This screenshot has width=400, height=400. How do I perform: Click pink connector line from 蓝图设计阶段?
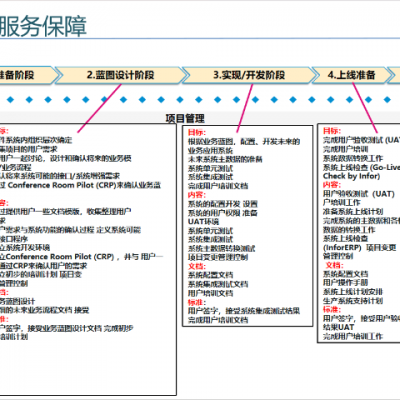[99, 108]
